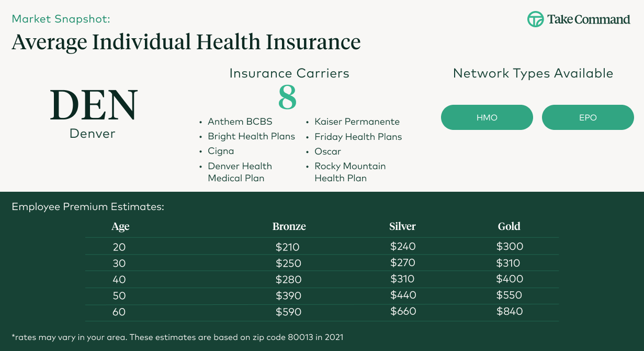644x351 pixels.
Task: Click the Kaiser Permanente carrier entry
Action: pyautogui.click(x=357, y=122)
